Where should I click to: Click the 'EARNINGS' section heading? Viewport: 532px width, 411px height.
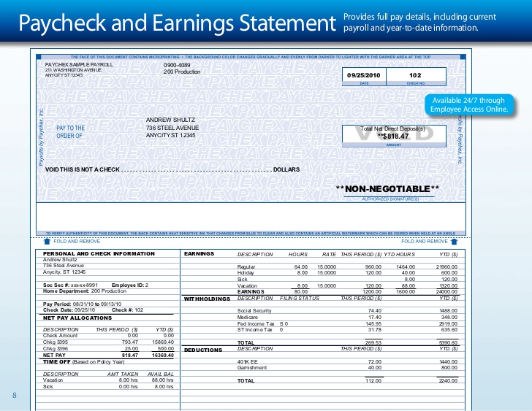tap(199, 253)
